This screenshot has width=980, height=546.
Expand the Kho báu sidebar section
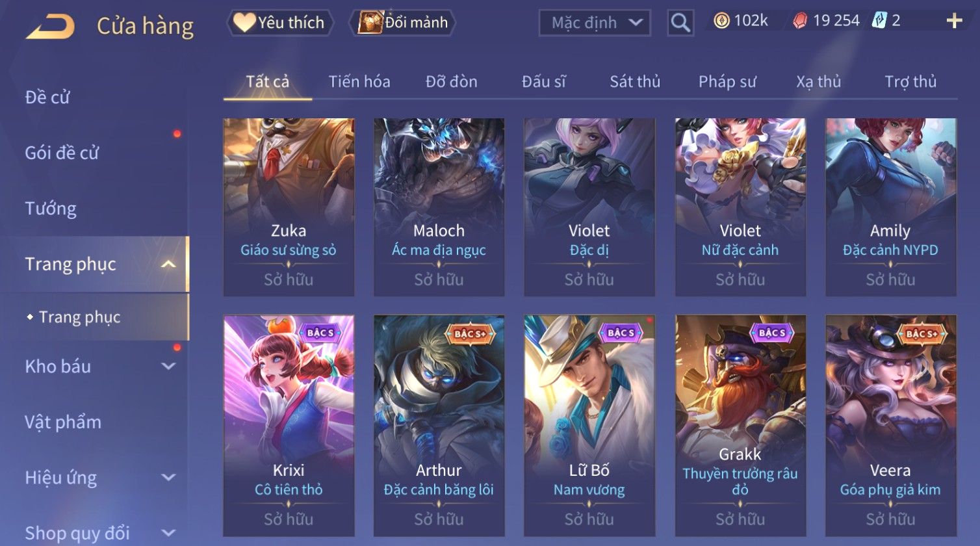coord(168,367)
